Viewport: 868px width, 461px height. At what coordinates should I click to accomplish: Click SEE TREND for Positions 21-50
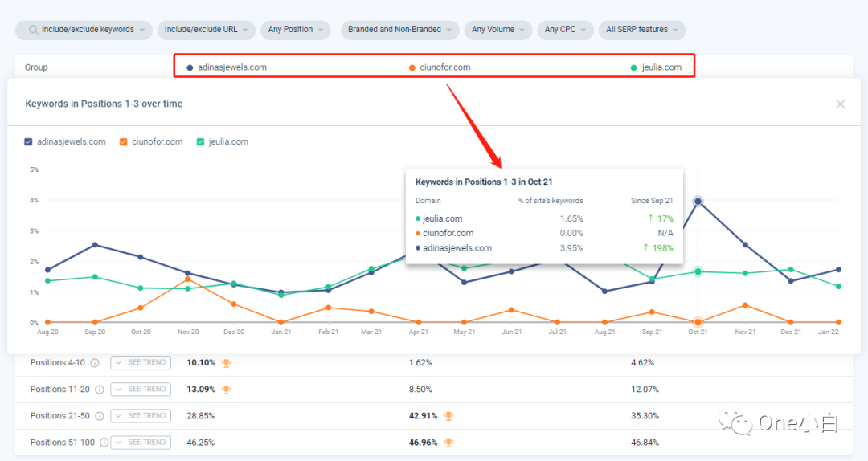pyautogui.click(x=141, y=415)
